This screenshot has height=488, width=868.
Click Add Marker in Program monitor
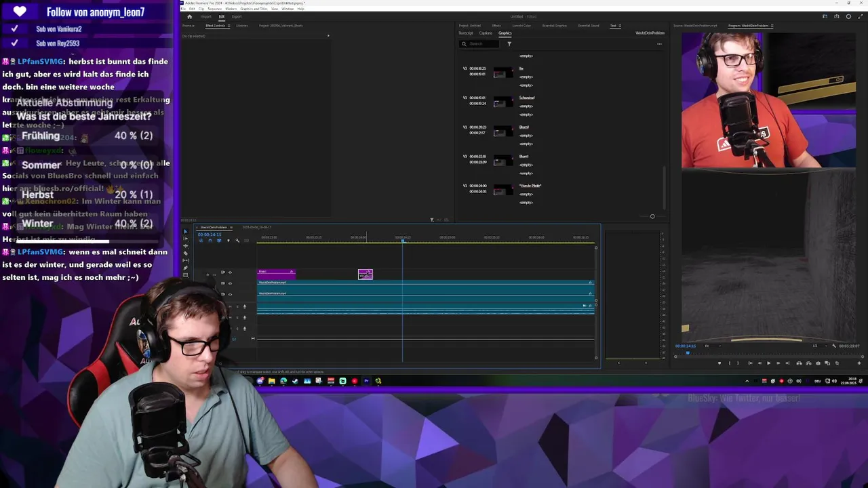(719, 363)
